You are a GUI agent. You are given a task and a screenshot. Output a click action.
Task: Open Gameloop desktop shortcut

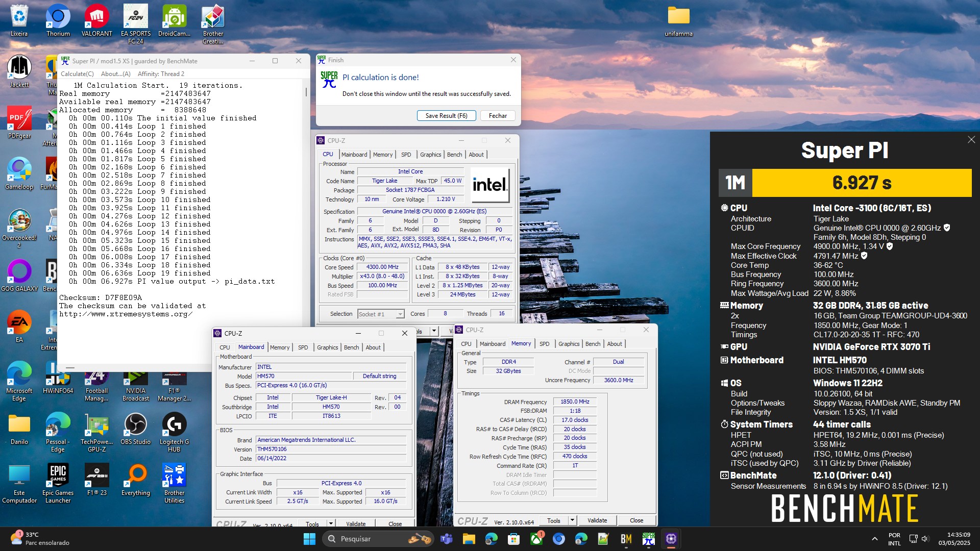pyautogui.click(x=19, y=173)
